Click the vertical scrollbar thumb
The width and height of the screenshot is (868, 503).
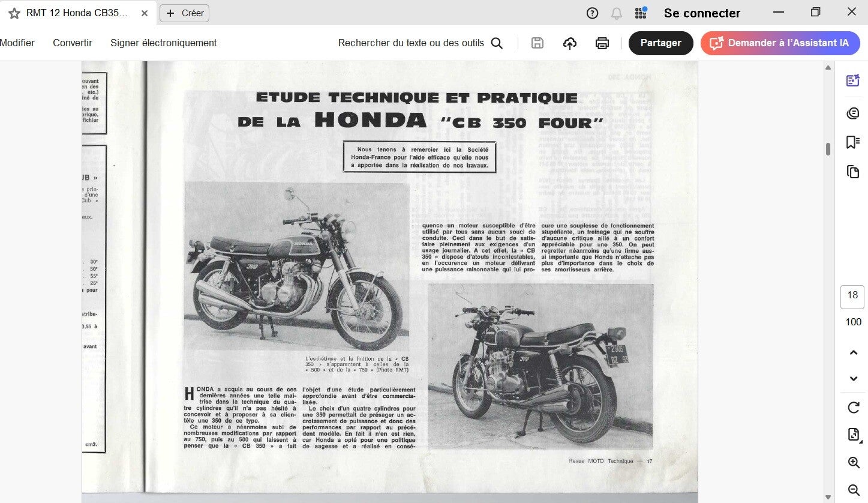828,149
